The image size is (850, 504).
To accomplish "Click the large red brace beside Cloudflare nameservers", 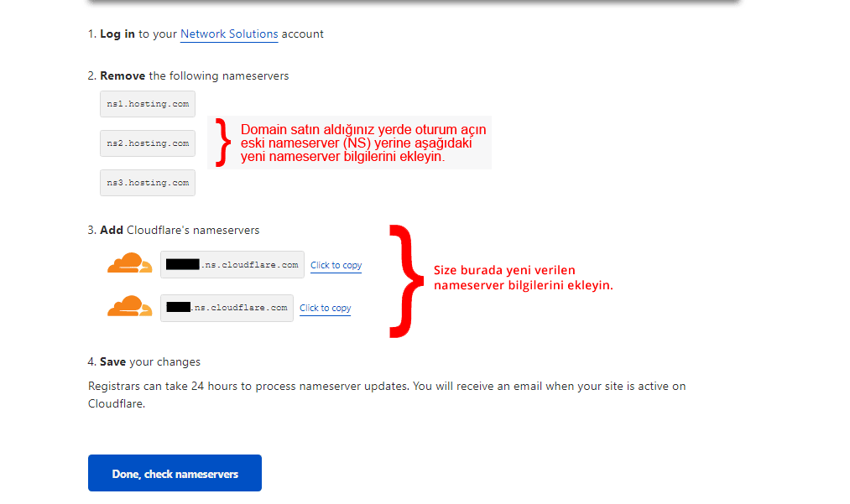I will [x=404, y=281].
